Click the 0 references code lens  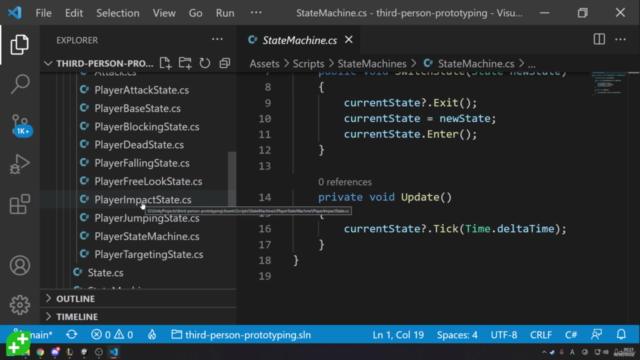tap(345, 182)
